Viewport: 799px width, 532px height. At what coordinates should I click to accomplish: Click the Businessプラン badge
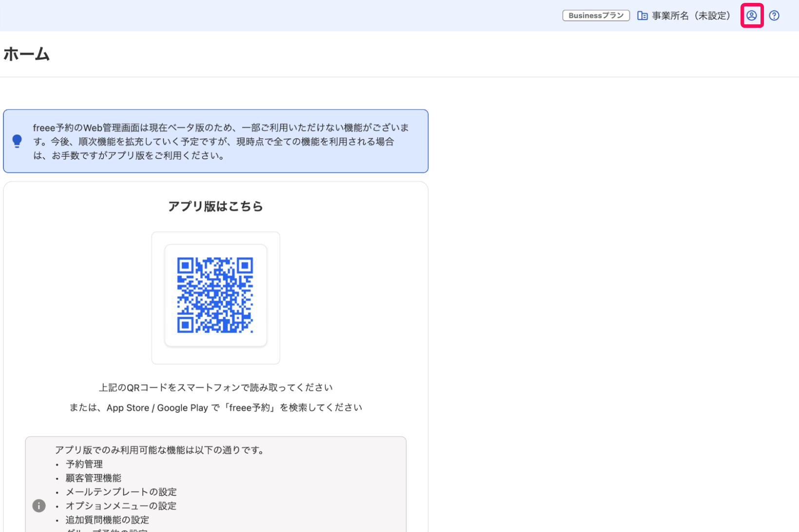coord(596,16)
